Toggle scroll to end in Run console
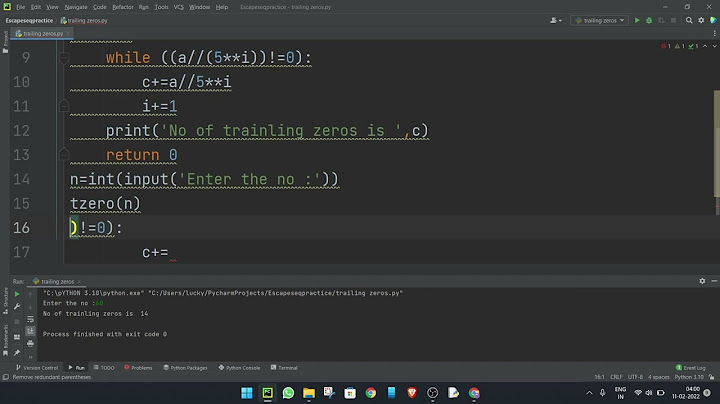Viewport: 720px width, 404px height. point(30,331)
